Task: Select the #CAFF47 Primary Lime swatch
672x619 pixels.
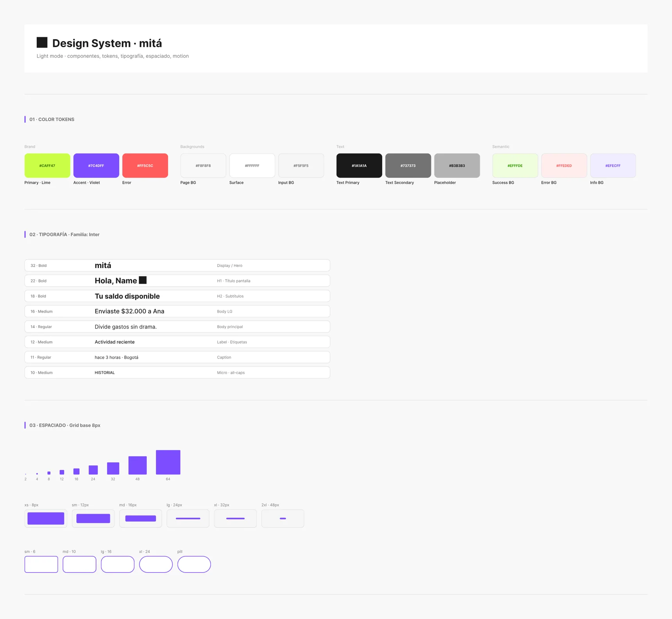Action: (x=47, y=166)
